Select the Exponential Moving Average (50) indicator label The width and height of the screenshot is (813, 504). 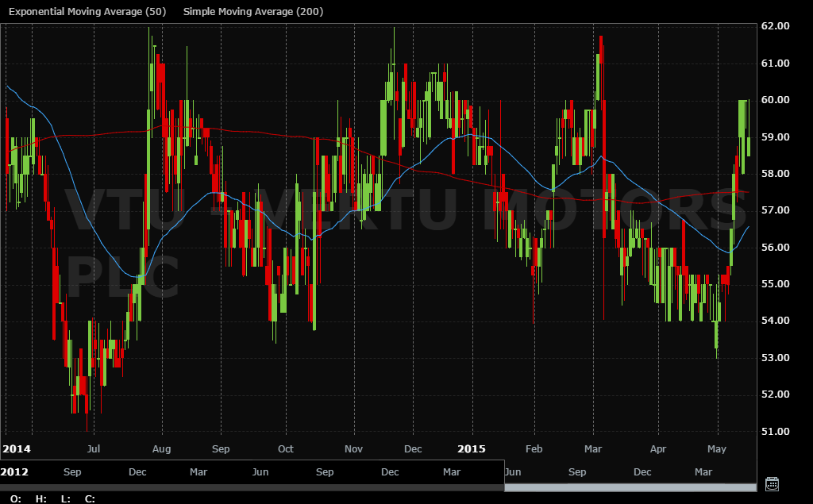coord(89,12)
